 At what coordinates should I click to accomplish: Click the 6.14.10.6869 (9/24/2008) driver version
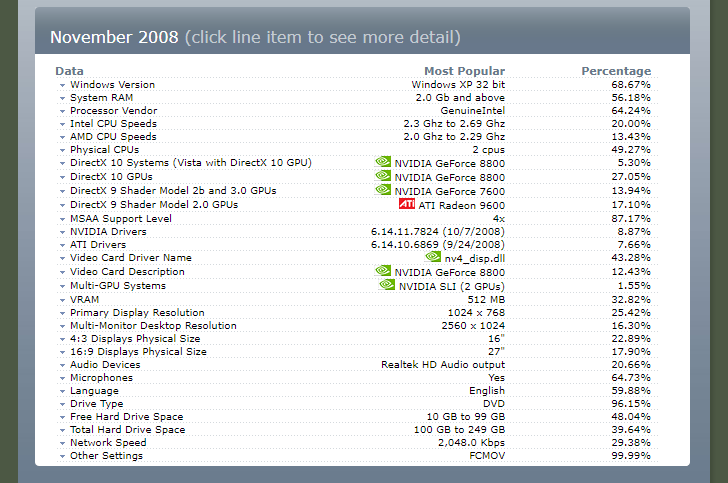coord(438,244)
